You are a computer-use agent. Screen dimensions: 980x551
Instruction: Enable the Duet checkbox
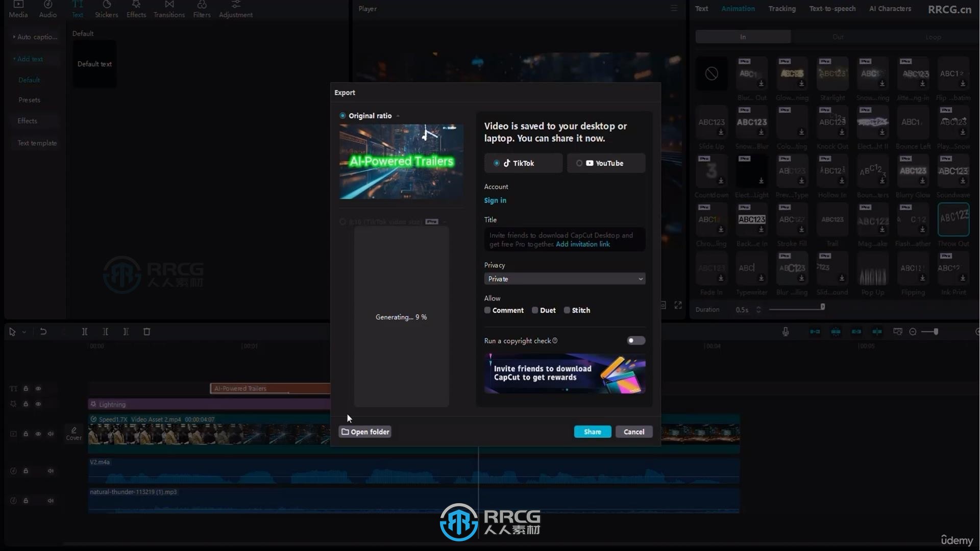(535, 310)
